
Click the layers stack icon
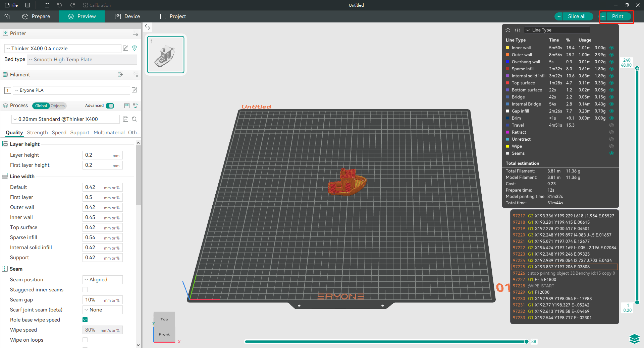coord(634,339)
